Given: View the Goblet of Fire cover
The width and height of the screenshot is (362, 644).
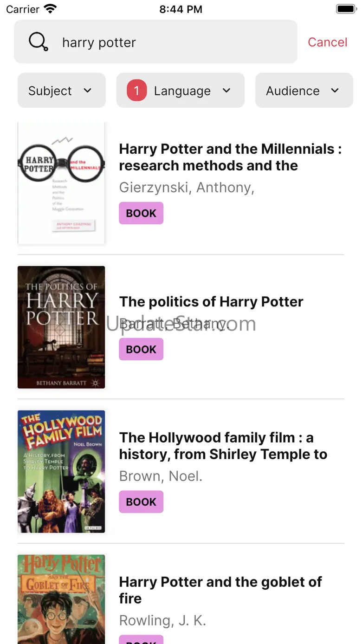Looking at the screenshot, I should point(61,599).
